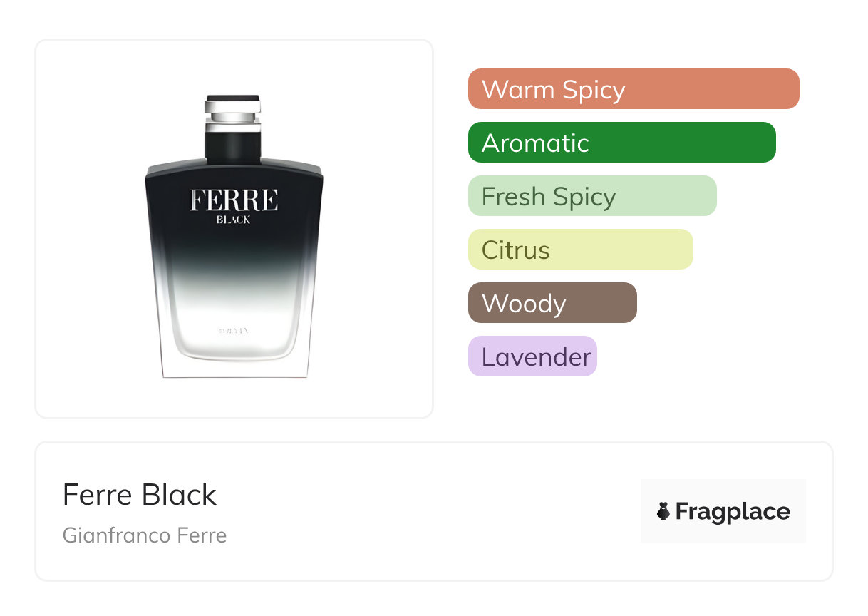Image resolution: width=868 pixels, height=616 pixels.
Task: Click the Fragplace perfume bottle logo icon
Action: 663,511
